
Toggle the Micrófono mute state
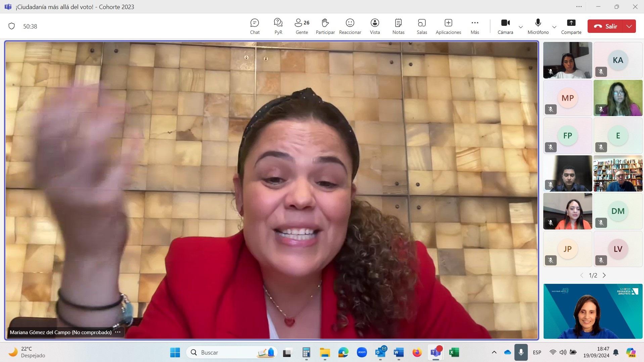(x=538, y=26)
